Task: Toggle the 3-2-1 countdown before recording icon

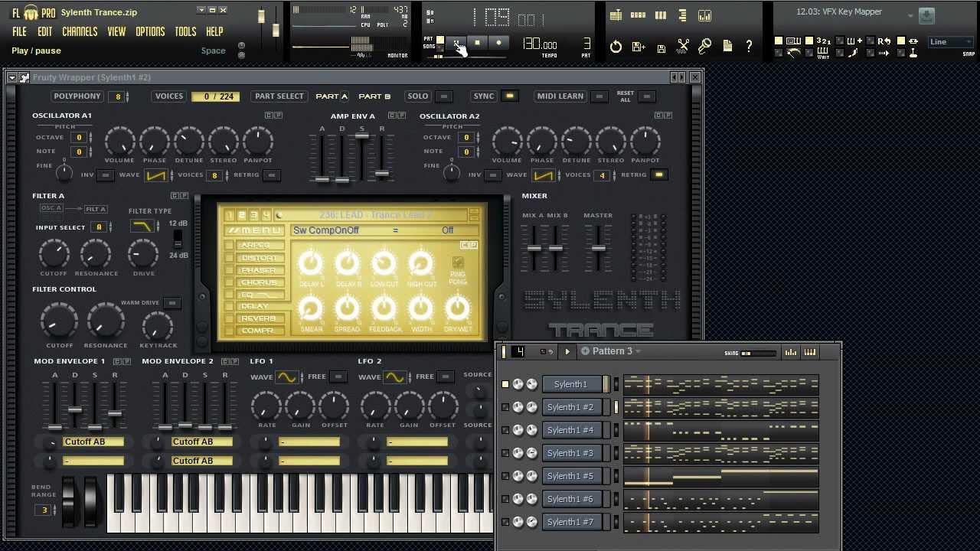Action: pos(824,41)
